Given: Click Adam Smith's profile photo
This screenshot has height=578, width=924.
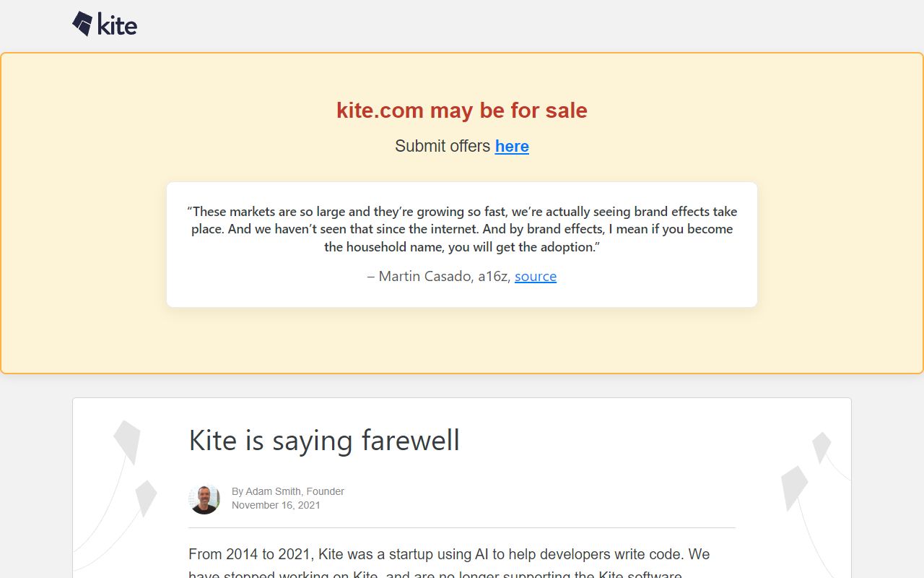Looking at the screenshot, I should (205, 499).
